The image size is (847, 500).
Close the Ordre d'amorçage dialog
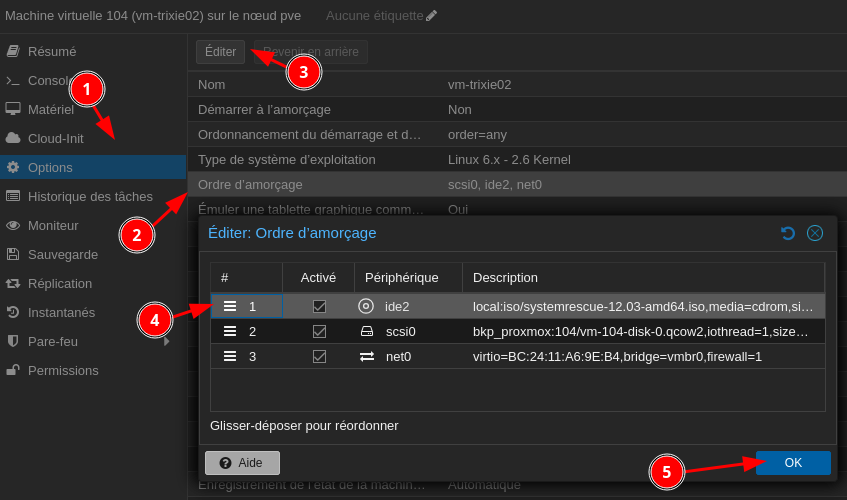815,233
